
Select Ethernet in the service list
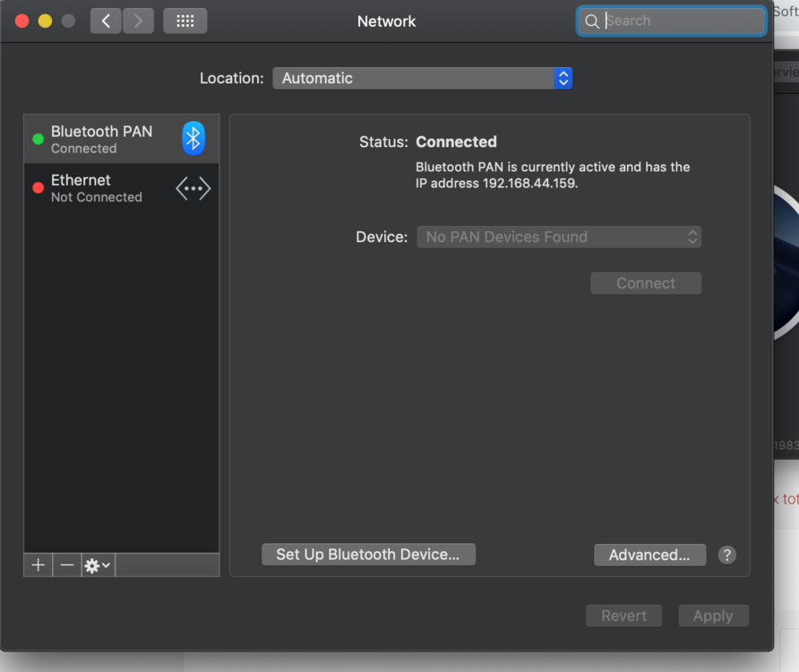(96, 188)
